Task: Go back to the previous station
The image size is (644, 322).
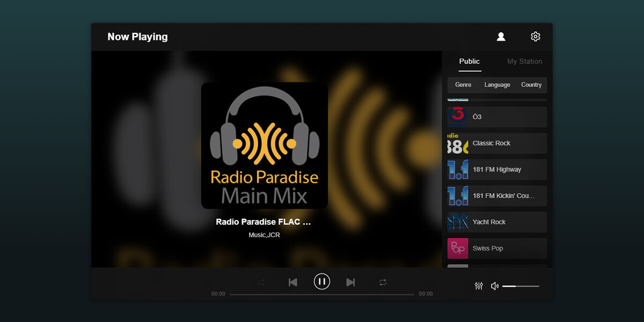Action: 292,282
